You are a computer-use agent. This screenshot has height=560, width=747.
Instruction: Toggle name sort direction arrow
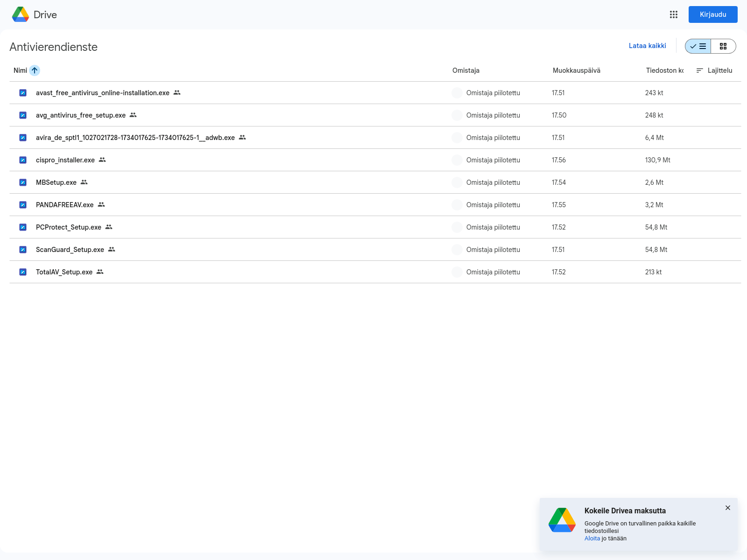[35, 70]
